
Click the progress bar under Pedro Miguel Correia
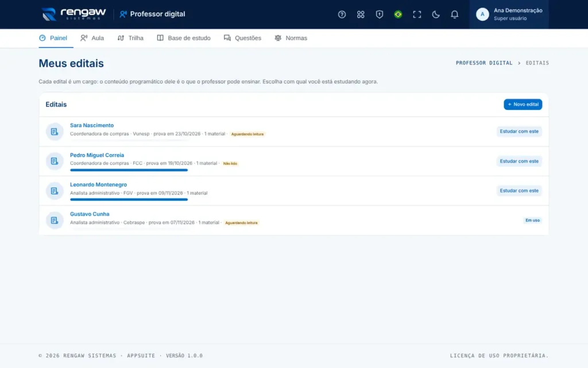pos(129,170)
